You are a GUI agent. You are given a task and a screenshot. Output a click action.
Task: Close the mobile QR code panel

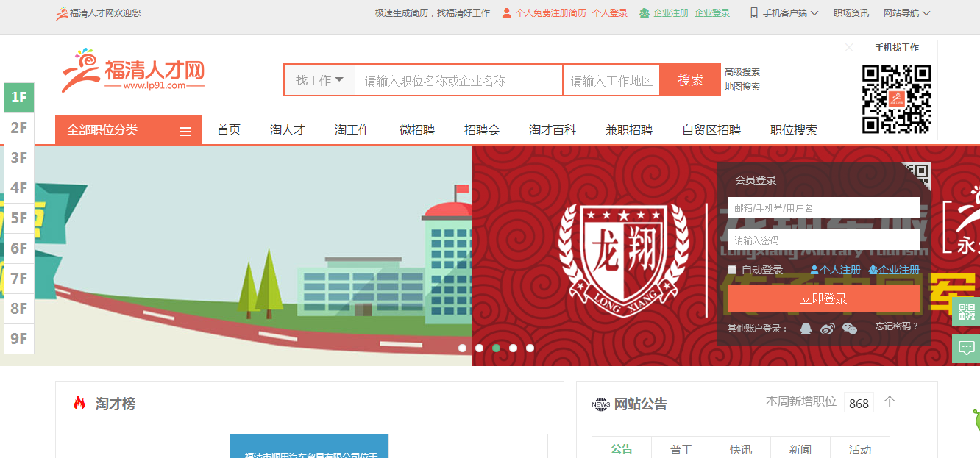(x=849, y=48)
